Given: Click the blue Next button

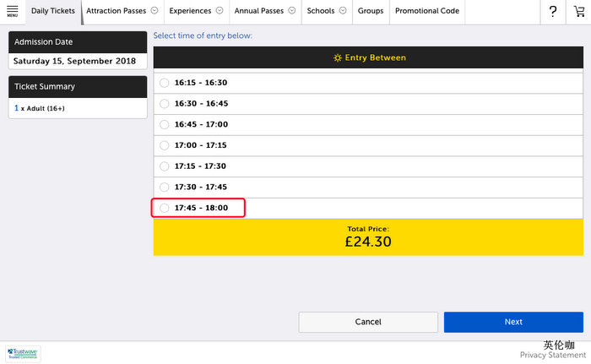Looking at the screenshot, I should click(513, 322).
